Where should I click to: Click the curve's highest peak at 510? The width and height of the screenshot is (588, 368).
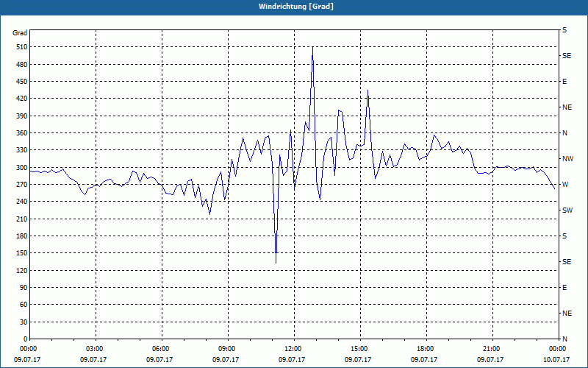click(313, 48)
